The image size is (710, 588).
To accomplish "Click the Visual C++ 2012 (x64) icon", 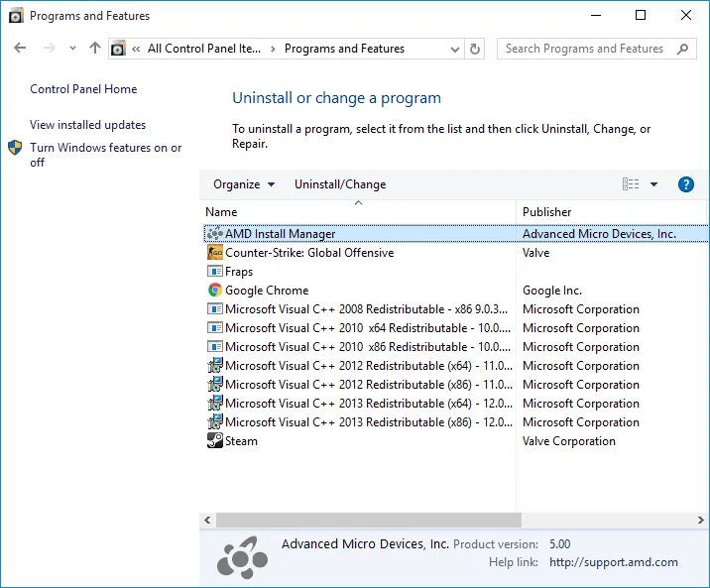I will click(215, 365).
